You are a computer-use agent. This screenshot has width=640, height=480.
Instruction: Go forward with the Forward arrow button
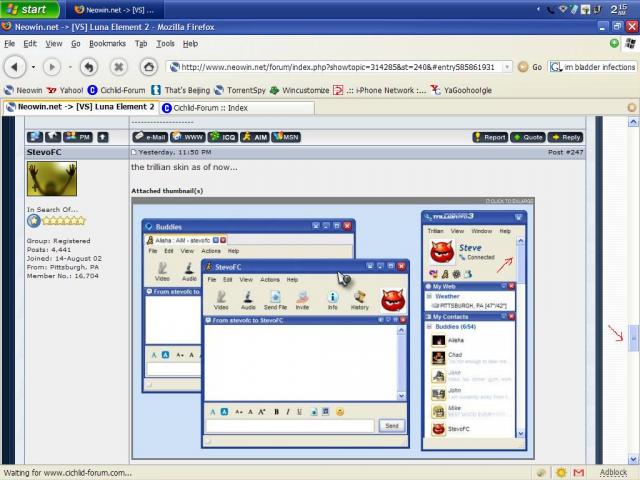[52, 67]
